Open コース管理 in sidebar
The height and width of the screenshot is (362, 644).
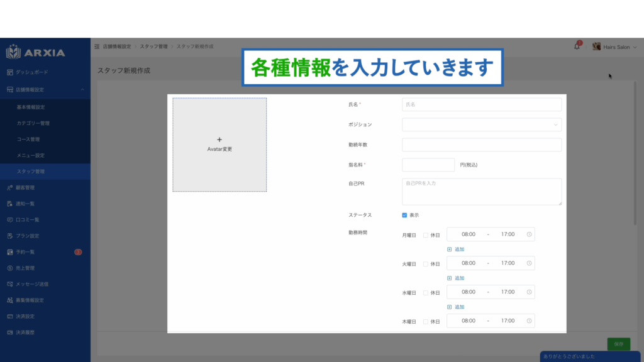click(28, 139)
